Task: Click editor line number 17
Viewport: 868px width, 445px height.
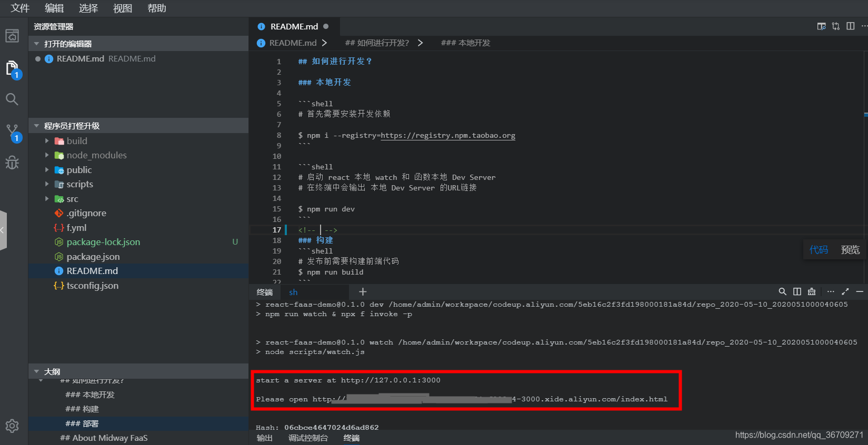Action: coord(277,230)
